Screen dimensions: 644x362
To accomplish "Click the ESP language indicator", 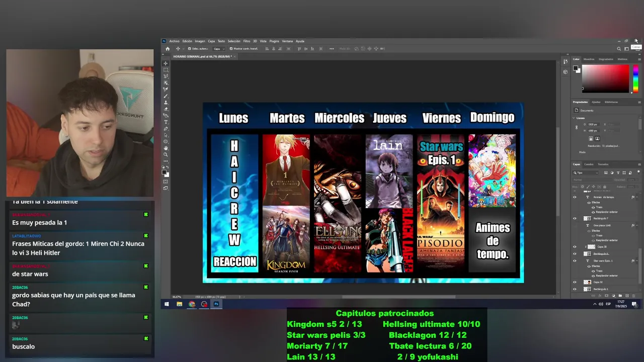I will pyautogui.click(x=608, y=304).
